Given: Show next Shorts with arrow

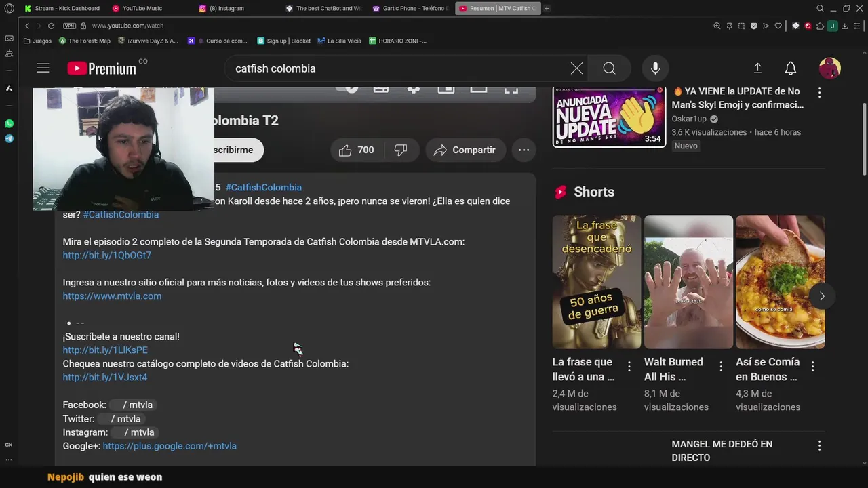Looking at the screenshot, I should (822, 296).
